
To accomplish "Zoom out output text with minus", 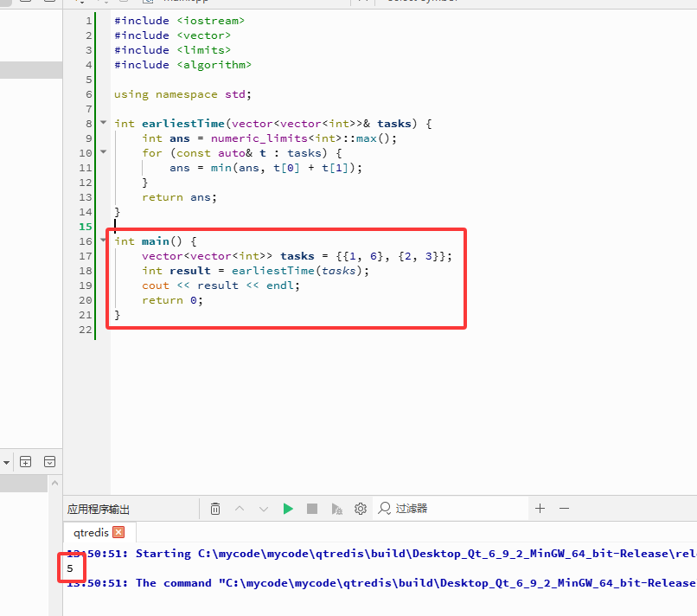I will point(564,509).
